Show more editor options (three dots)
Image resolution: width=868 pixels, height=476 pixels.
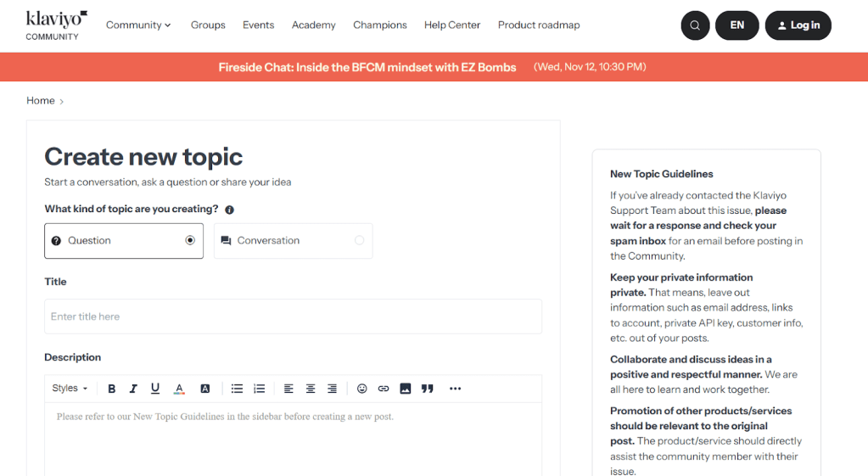pos(456,389)
